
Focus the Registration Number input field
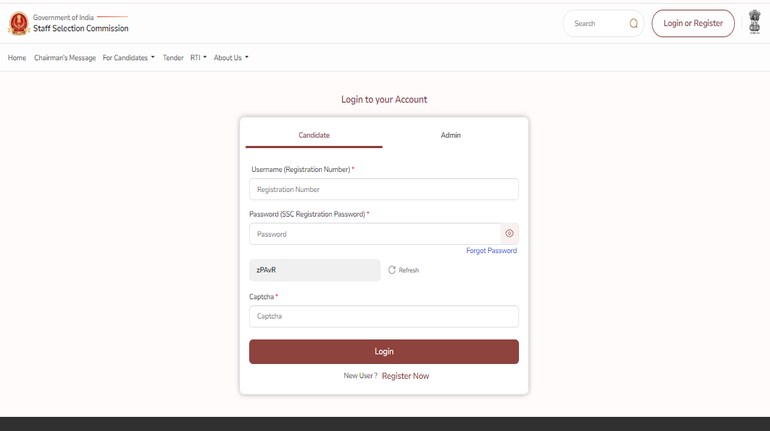tap(383, 189)
